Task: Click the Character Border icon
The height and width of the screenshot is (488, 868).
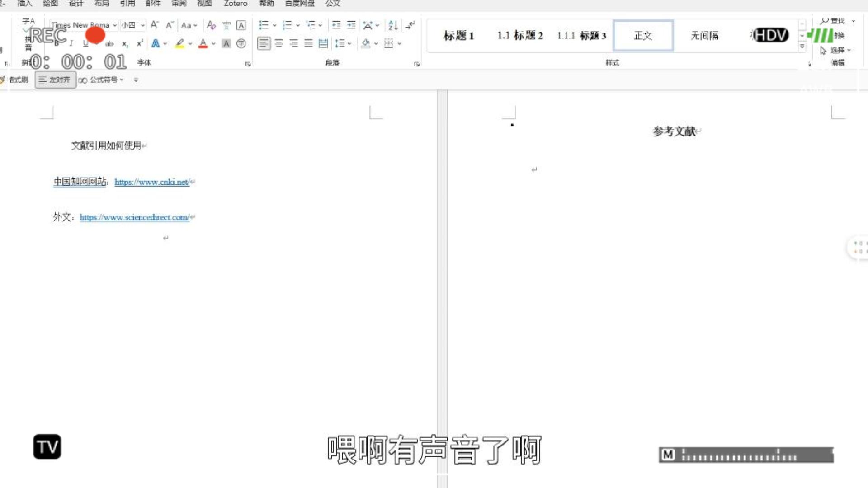Action: tap(241, 25)
